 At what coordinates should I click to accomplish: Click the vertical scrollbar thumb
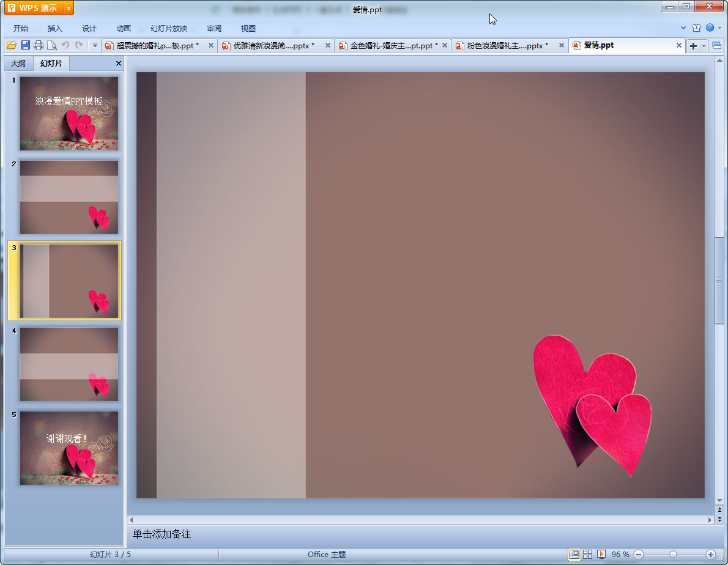coord(719,280)
